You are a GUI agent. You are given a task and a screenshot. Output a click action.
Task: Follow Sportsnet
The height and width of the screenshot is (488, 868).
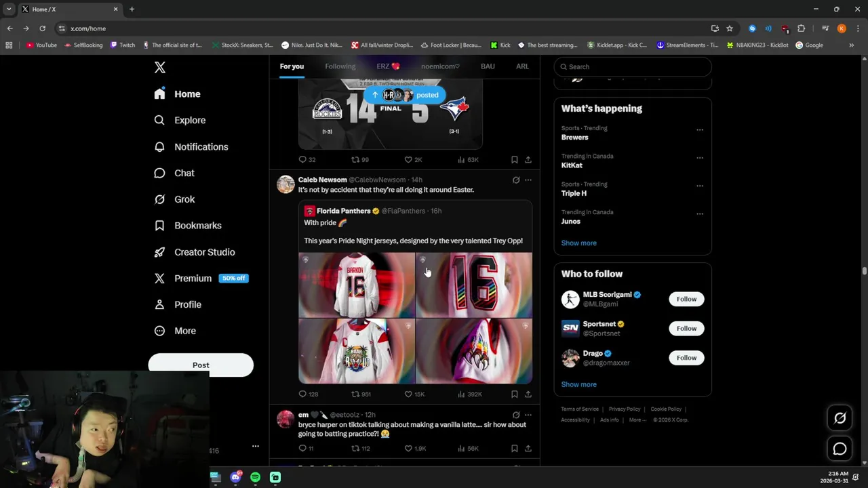tap(686, 328)
